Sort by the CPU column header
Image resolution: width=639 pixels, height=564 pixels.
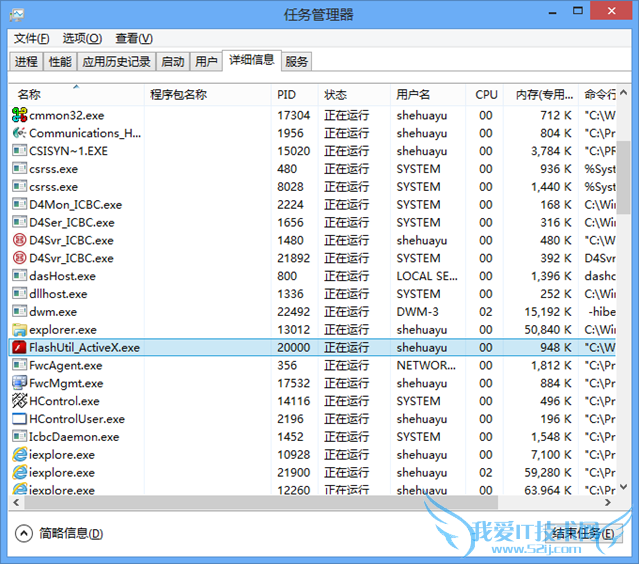coord(485,95)
